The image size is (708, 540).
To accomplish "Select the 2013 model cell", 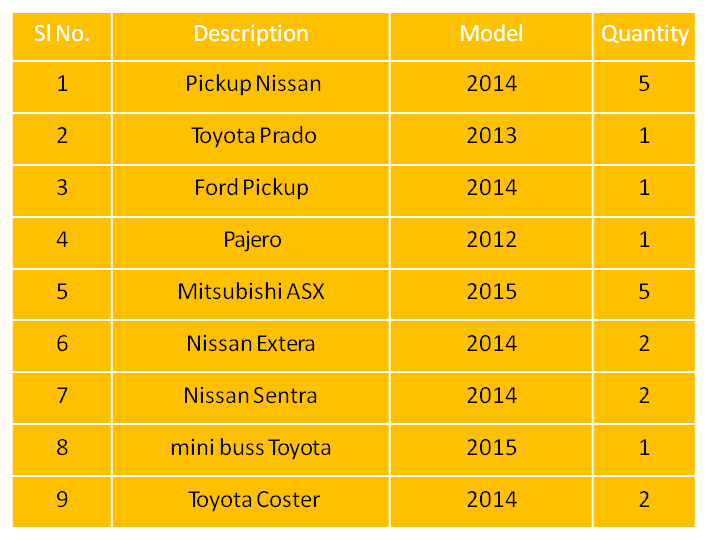I will [491, 139].
